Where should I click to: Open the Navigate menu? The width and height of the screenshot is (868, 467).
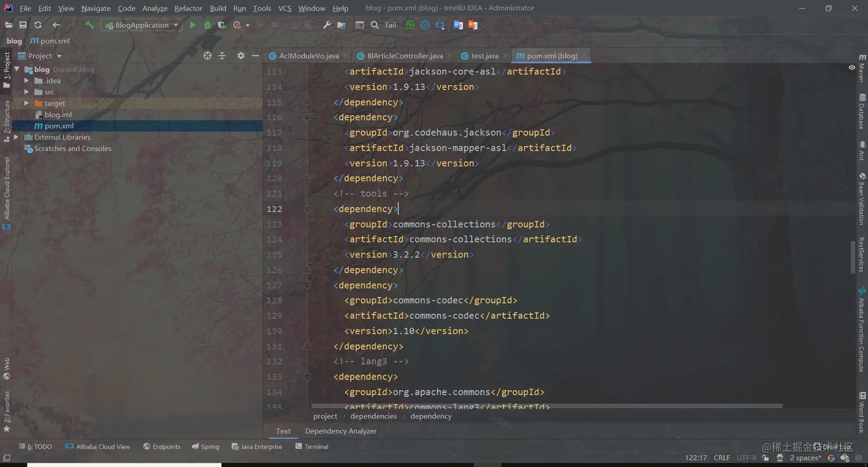point(96,8)
